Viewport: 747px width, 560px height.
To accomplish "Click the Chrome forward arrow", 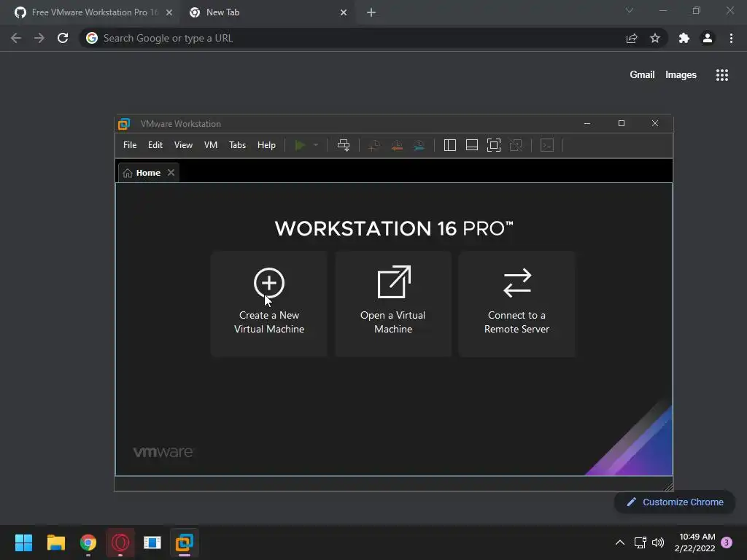I will [39, 38].
